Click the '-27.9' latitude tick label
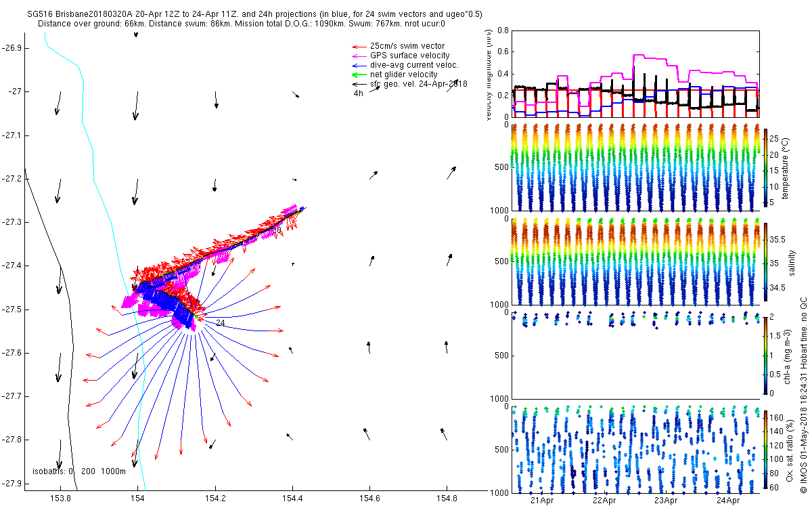The height and width of the screenshot is (508, 812). tap(12, 483)
